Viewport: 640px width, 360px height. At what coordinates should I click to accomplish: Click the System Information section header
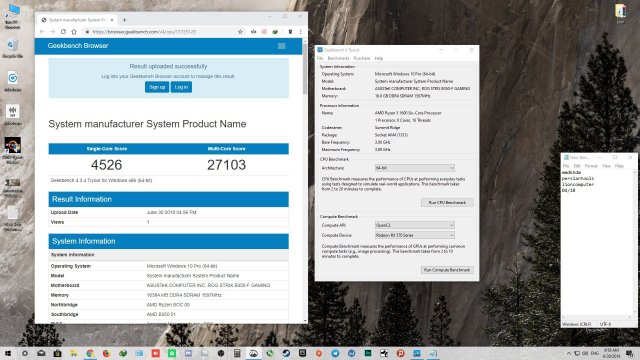(168, 241)
